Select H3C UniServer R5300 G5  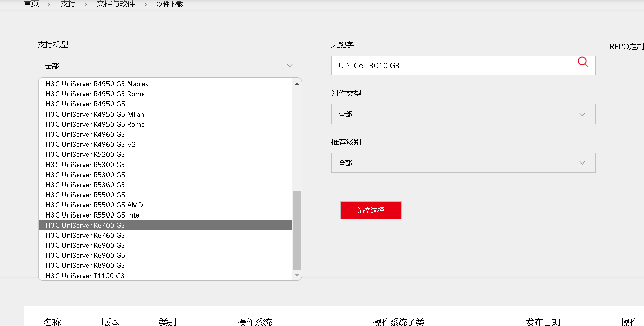tap(165, 175)
